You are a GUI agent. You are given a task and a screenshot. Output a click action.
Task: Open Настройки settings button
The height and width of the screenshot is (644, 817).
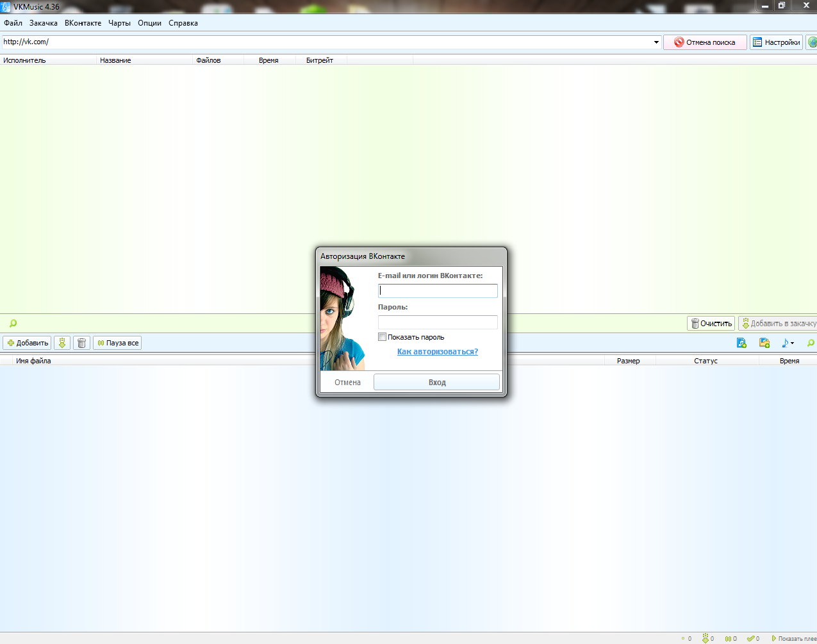776,42
